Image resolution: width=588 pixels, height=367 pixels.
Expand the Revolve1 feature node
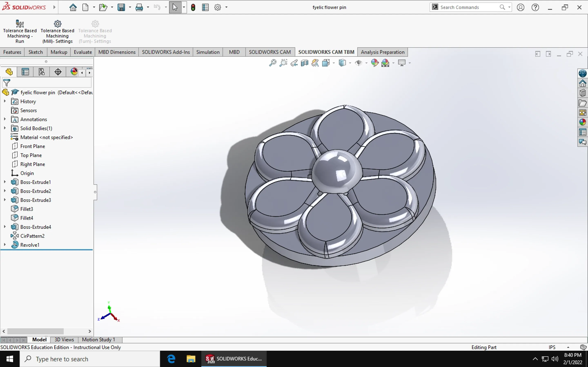click(x=5, y=245)
